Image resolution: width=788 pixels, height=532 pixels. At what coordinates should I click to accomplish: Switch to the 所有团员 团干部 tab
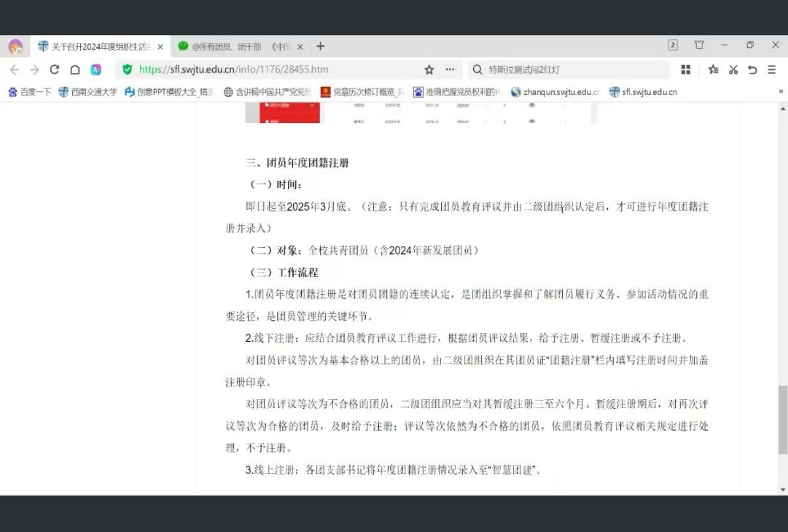241,47
